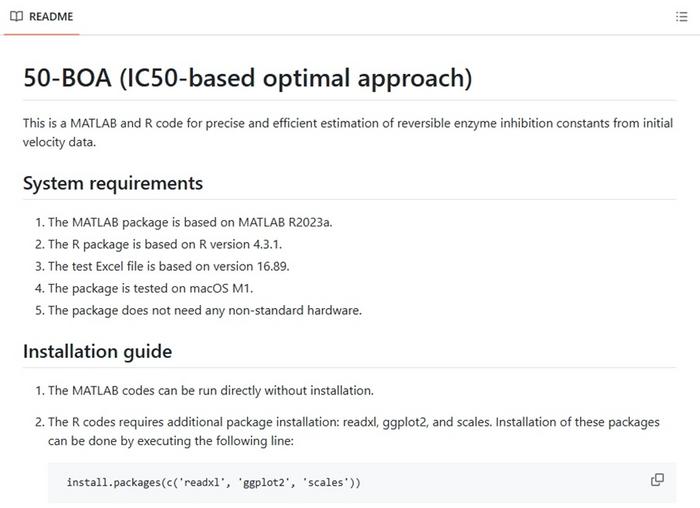Click the 50-BOA main title heading
Viewport: 700px width, 508px height.
pos(247,78)
